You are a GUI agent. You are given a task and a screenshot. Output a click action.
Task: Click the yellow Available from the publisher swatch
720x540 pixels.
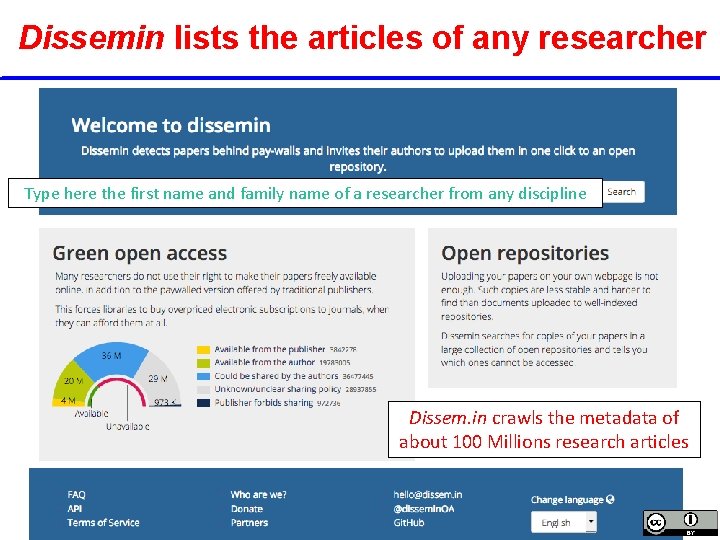203,349
